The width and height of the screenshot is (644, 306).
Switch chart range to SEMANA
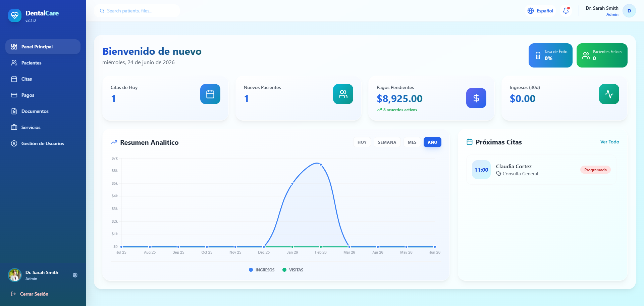[387, 142]
